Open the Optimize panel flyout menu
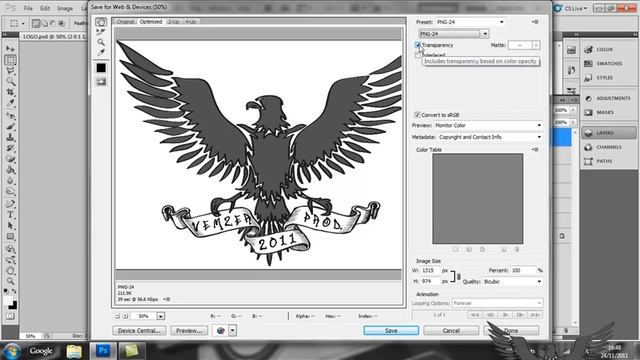This screenshot has width=640, height=360. tap(535, 22)
